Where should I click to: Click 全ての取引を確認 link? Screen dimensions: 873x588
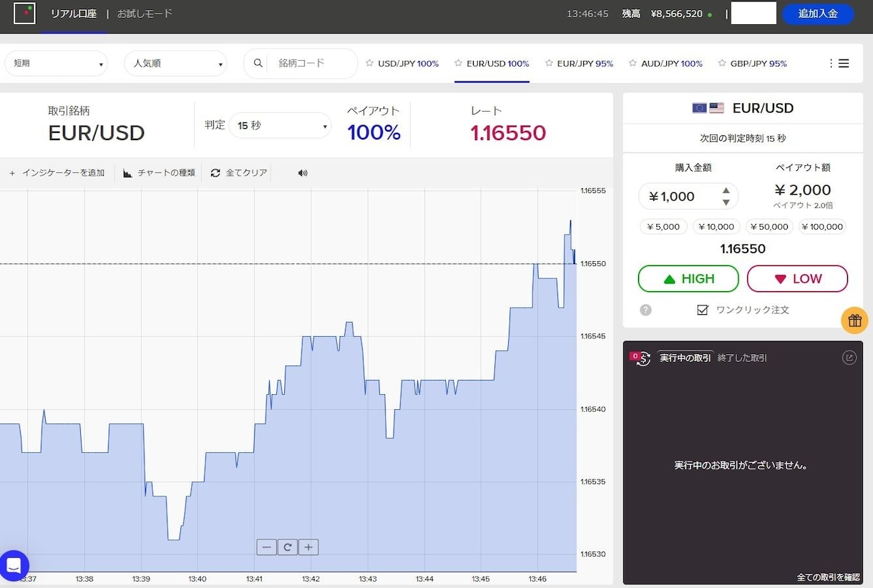[828, 577]
